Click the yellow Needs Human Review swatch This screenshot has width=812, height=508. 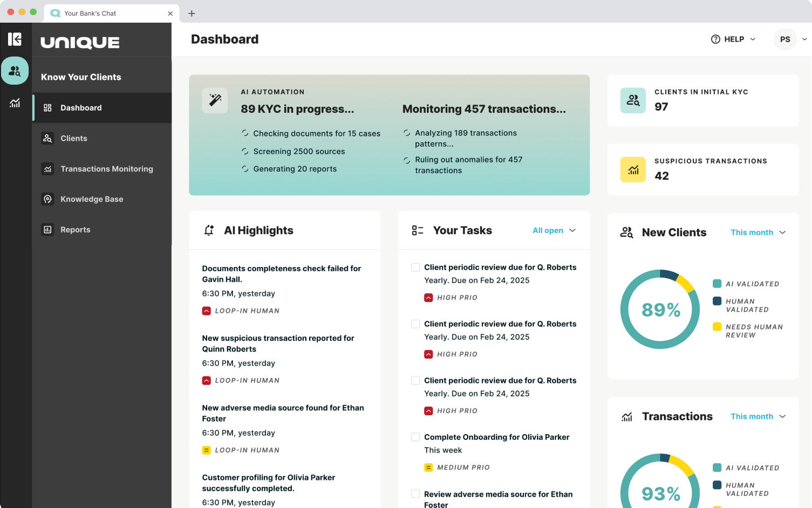(x=717, y=327)
